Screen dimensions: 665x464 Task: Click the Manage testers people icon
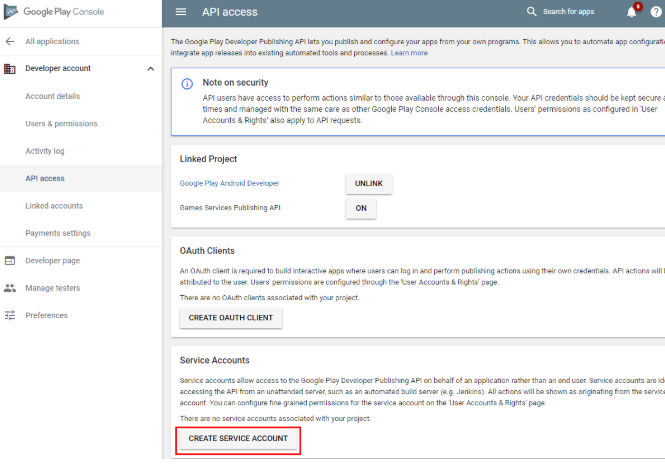[10, 288]
